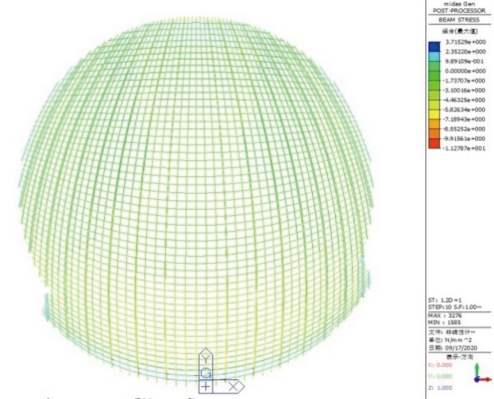Select the light cyan legend swatch near 9.89109e-001
The width and height of the screenshot is (494, 399).
(434, 57)
